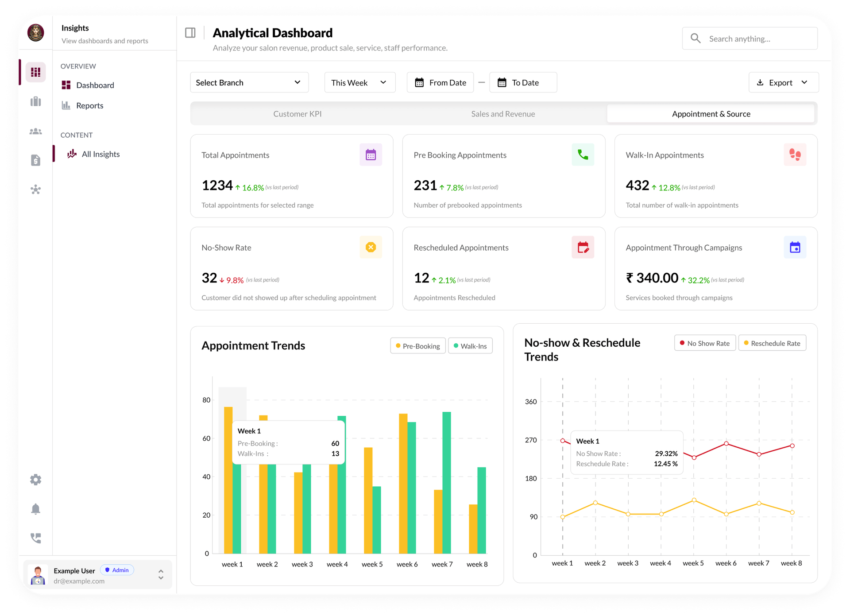Switch to the Customer KPI tab
The image size is (850, 616).
[297, 114]
